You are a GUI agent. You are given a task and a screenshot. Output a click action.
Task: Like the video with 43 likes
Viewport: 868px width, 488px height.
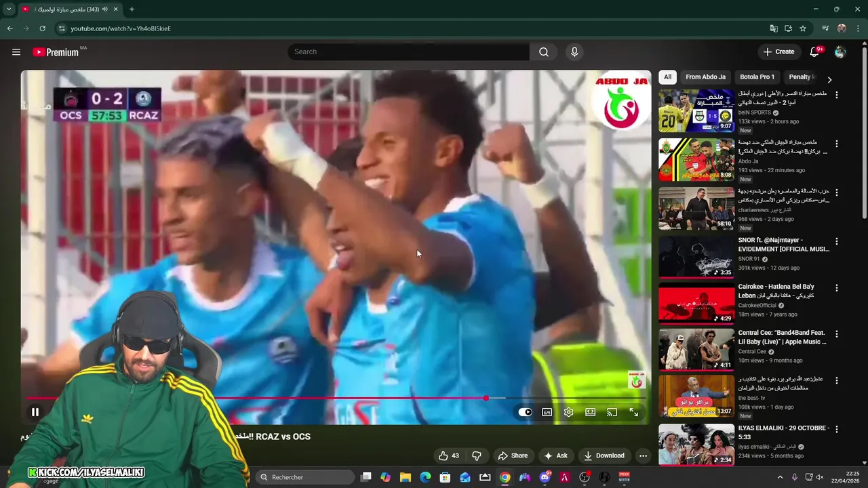pos(449,455)
